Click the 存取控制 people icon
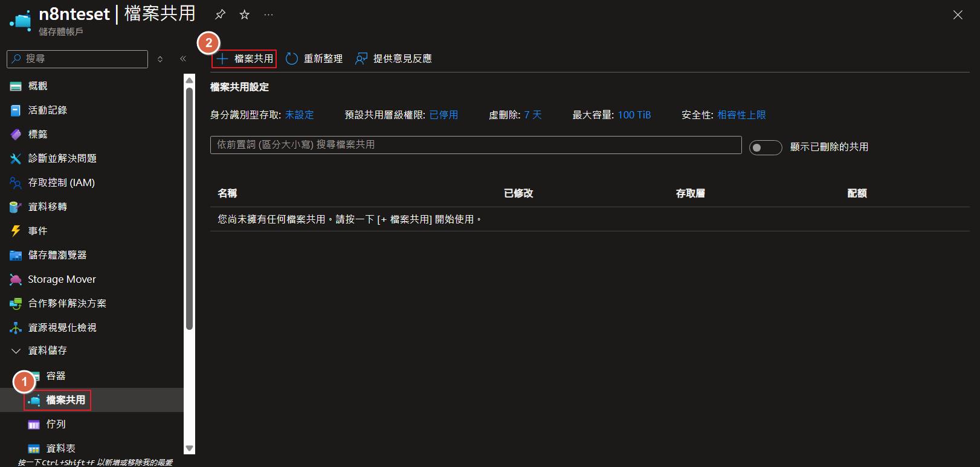This screenshot has height=467, width=980. [x=16, y=183]
